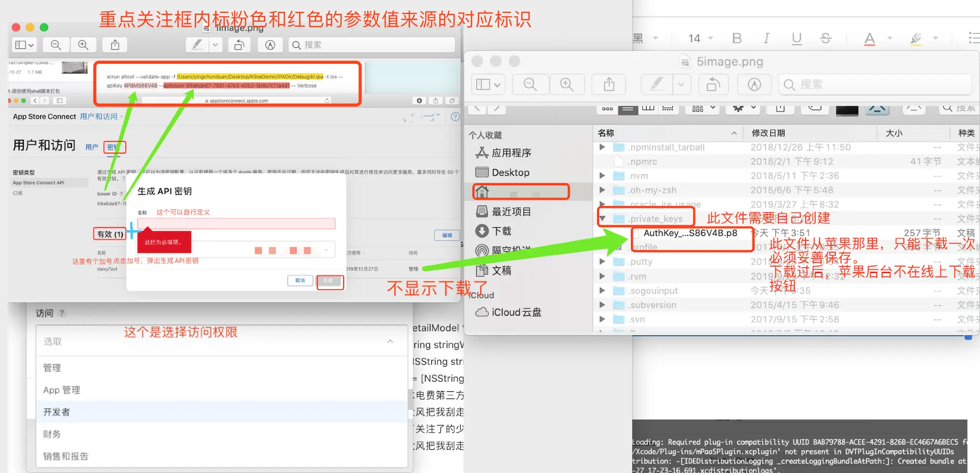Select the AuthKey_...S86V4B.p8 file

690,233
